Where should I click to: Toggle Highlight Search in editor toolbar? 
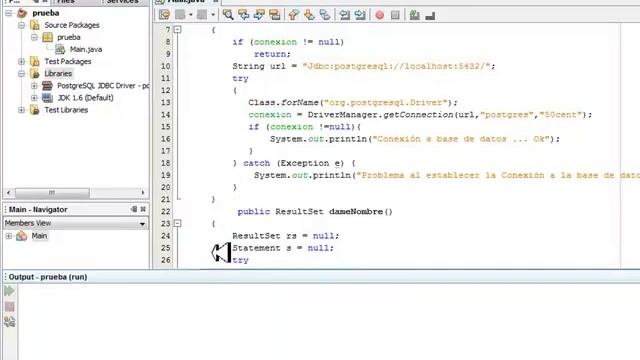coord(275,15)
